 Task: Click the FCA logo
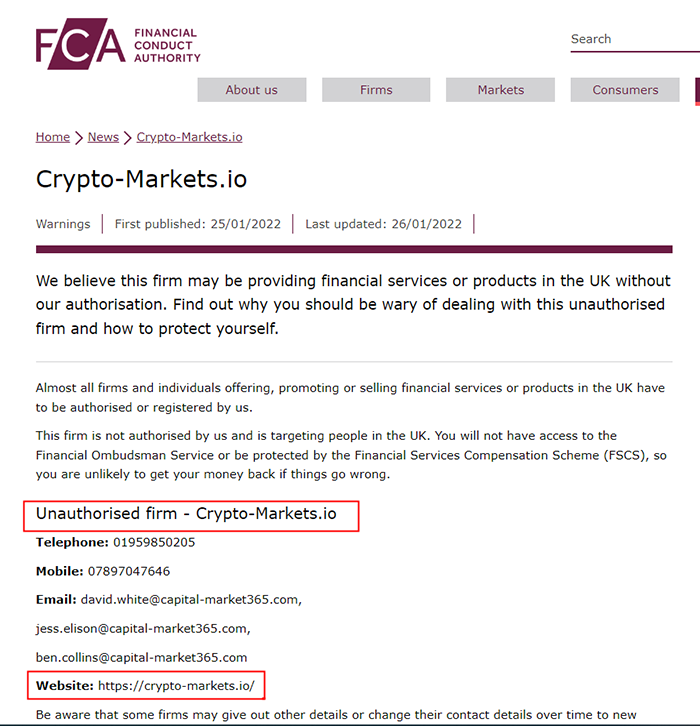coord(118,45)
